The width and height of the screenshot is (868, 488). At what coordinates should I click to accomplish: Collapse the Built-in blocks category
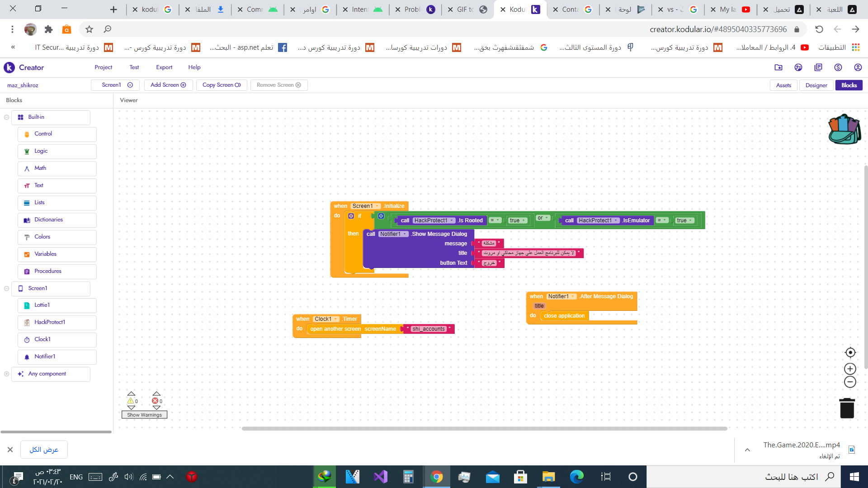pyautogui.click(x=6, y=117)
